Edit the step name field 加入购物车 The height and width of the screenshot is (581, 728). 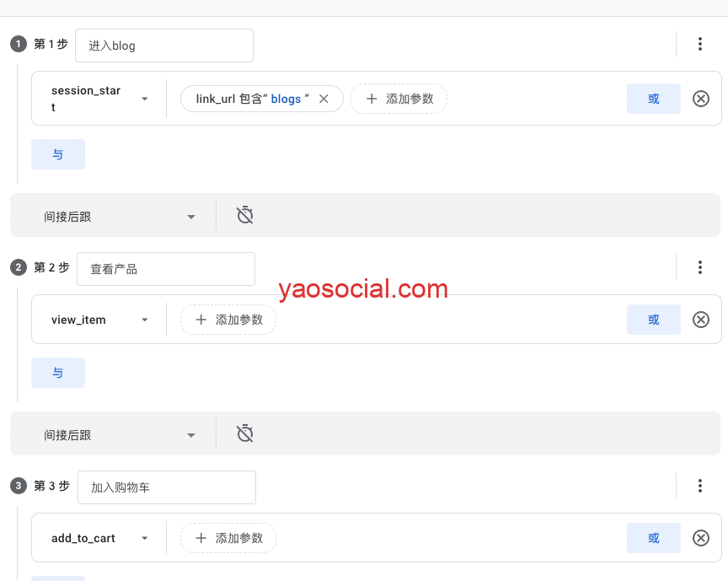point(166,487)
